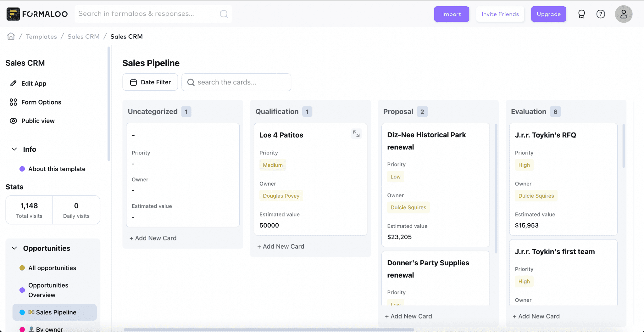
Task: Open About this template page
Action: click(57, 169)
